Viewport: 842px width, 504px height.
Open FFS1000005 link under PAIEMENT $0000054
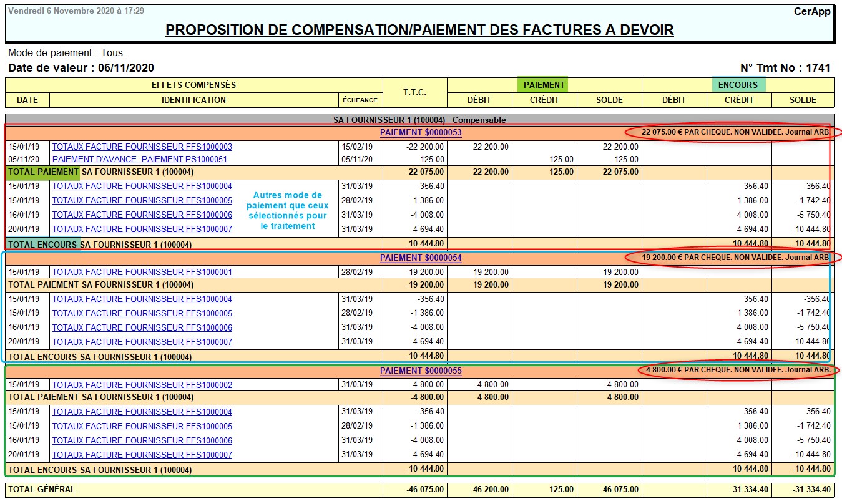click(x=142, y=313)
